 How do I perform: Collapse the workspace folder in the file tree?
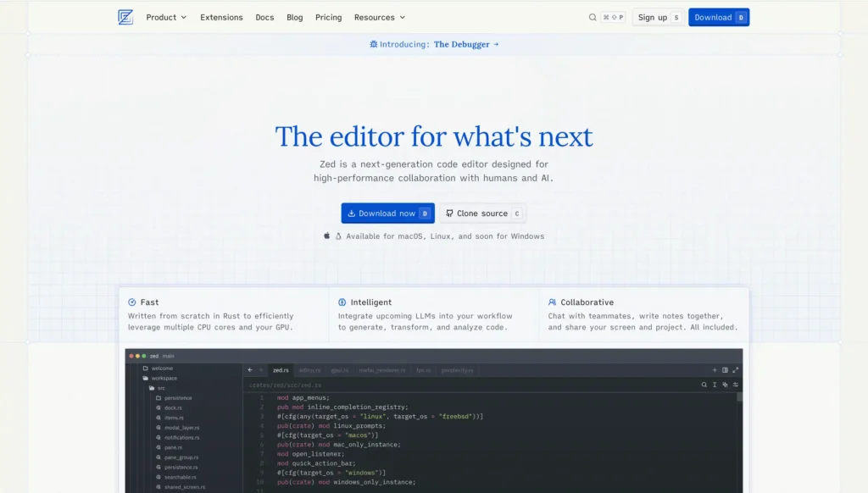pos(146,379)
